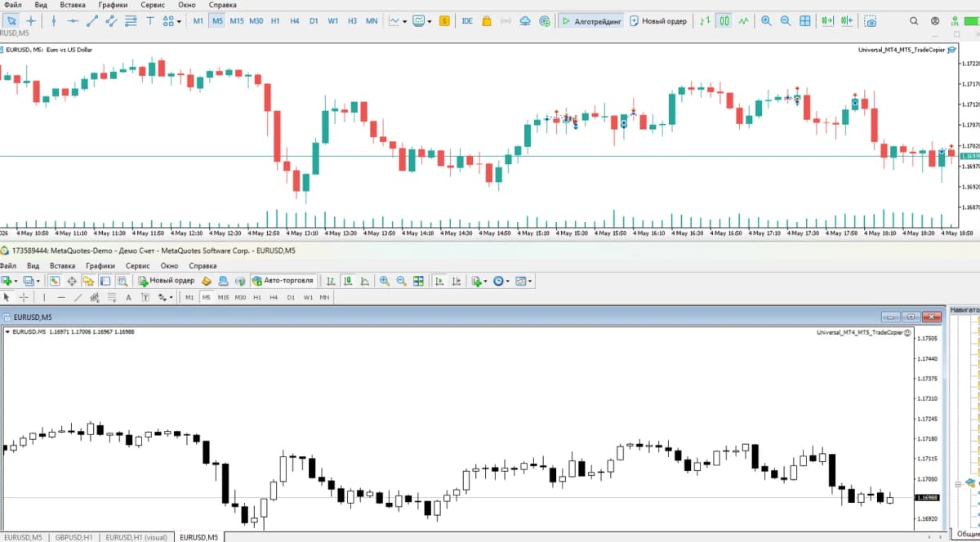Open the Справка menu in MT4 window
Screen dimensions: 980x542
click(x=203, y=265)
